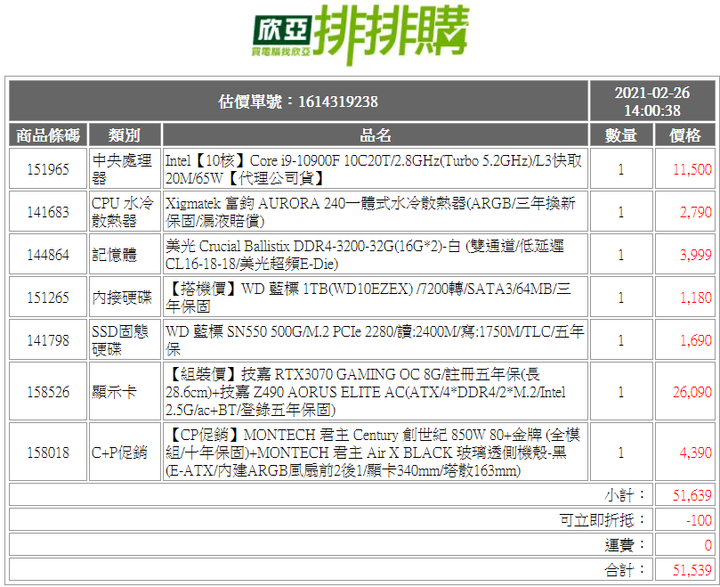Click the 運費 label
The image size is (720, 587).
624,545
